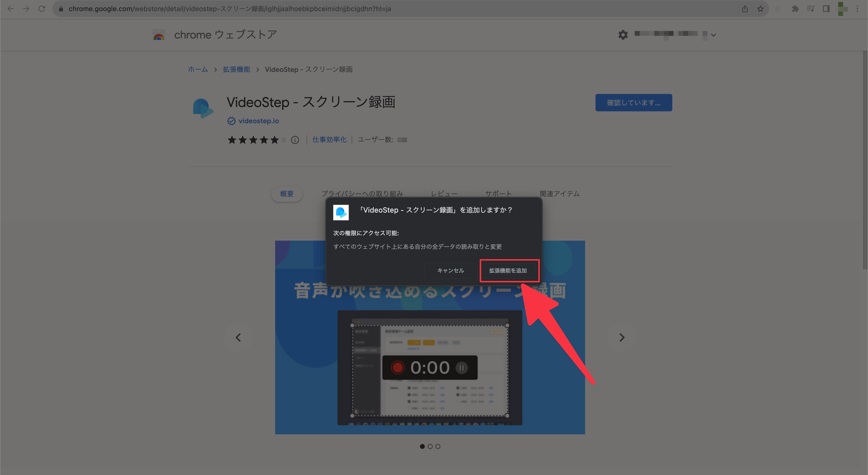Select second carousel dot indicator
Image resolution: width=868 pixels, height=475 pixels.
point(430,446)
